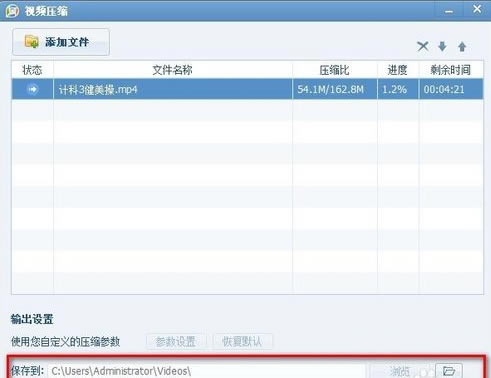Click the remaining time 00:04:21
The image size is (491, 378).
click(444, 89)
